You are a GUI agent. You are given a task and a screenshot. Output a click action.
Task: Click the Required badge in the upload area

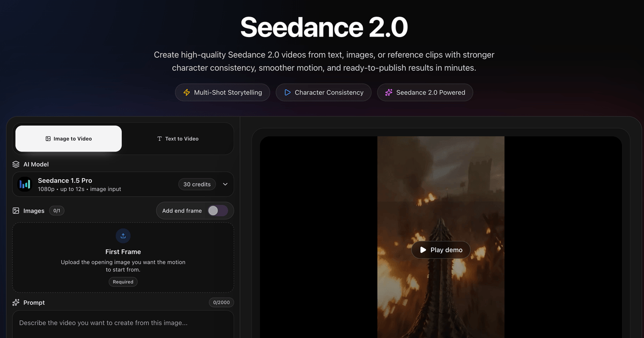(x=123, y=281)
